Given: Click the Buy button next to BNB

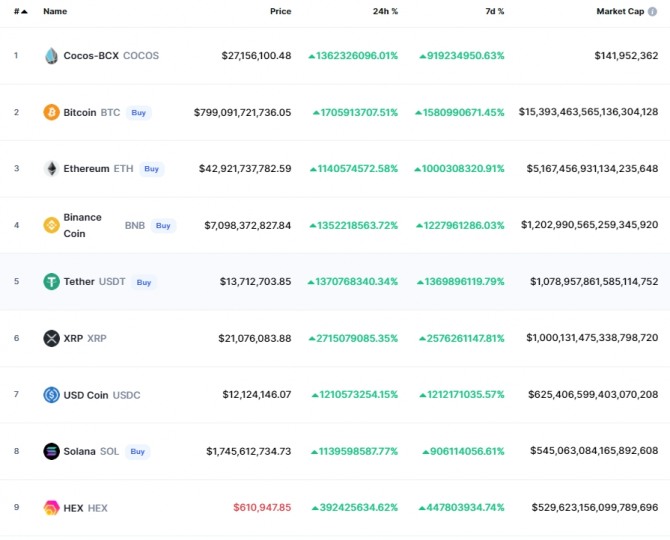Looking at the screenshot, I should coord(163,226).
